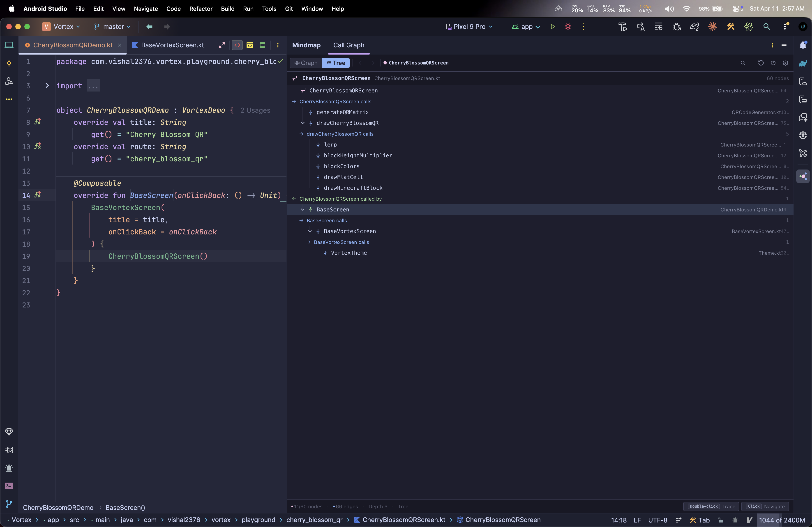812x527 pixels.
Task: Click search icon in Call Graph panel
Action: click(743, 63)
